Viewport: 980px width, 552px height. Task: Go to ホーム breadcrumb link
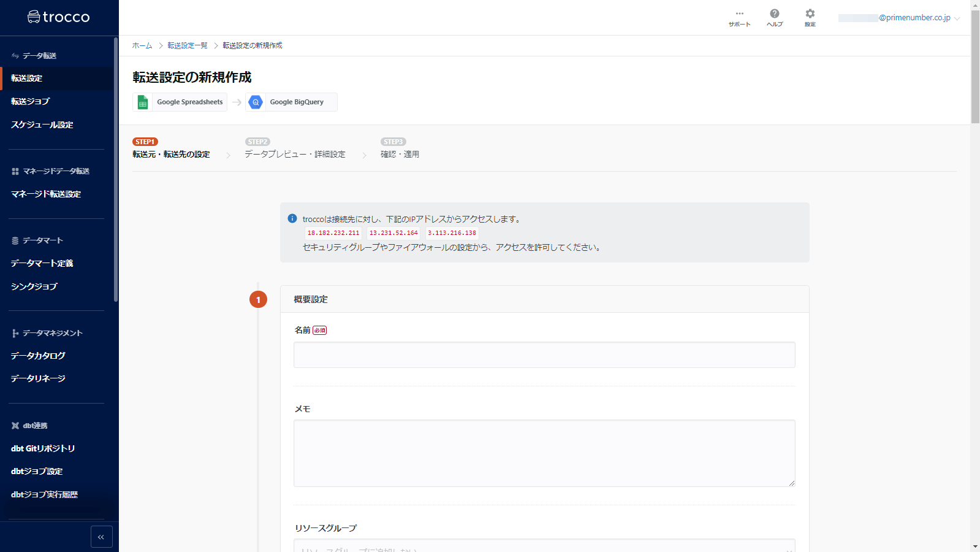(x=142, y=45)
